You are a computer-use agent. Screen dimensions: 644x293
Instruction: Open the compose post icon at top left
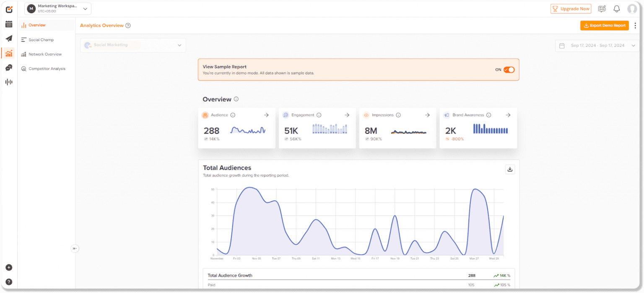click(x=9, y=9)
